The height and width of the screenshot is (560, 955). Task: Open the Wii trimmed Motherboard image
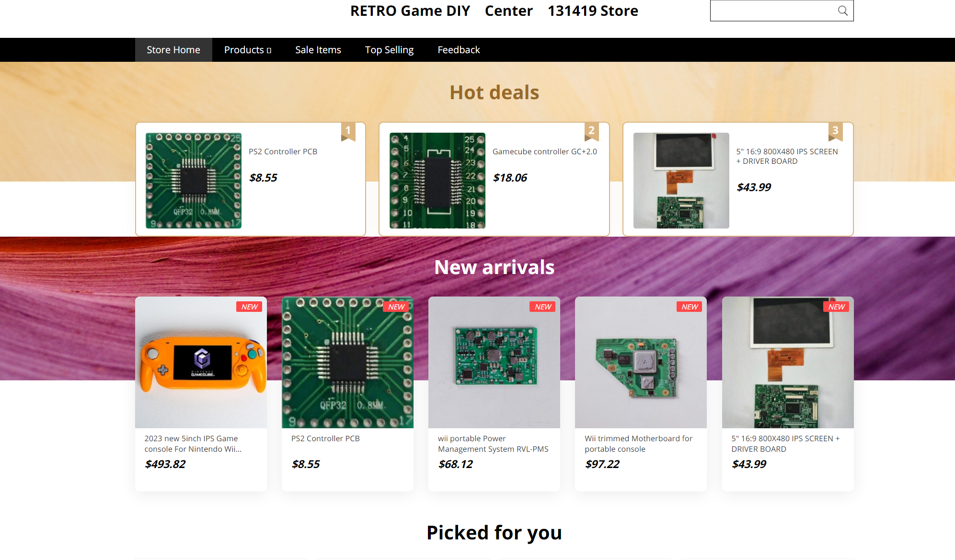click(x=641, y=363)
